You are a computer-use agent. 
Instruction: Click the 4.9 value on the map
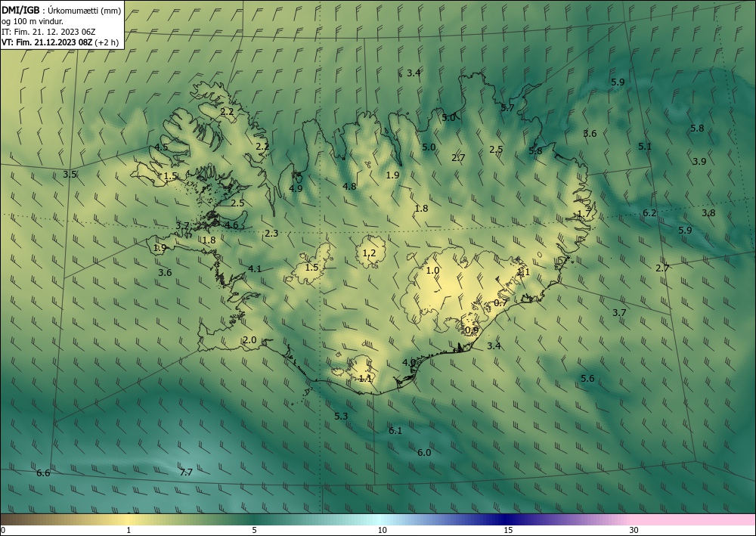tap(296, 189)
